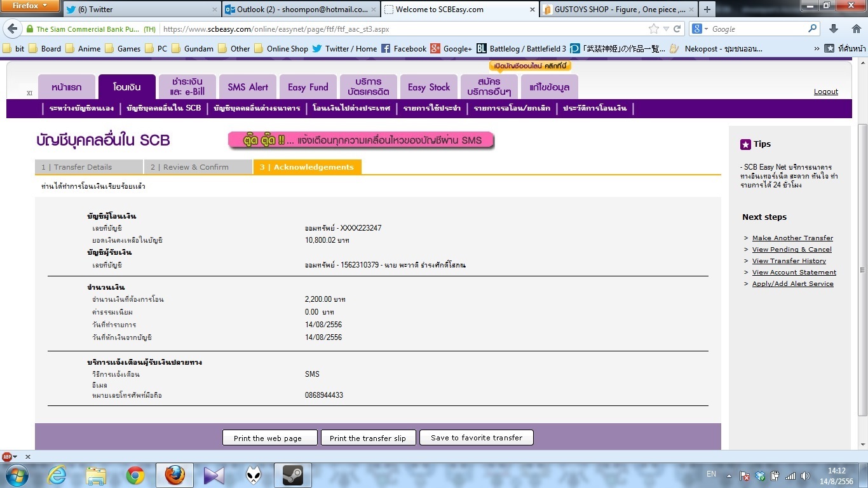The width and height of the screenshot is (868, 488).
Task: Open the หน้าแรก site tab
Action: point(67,87)
